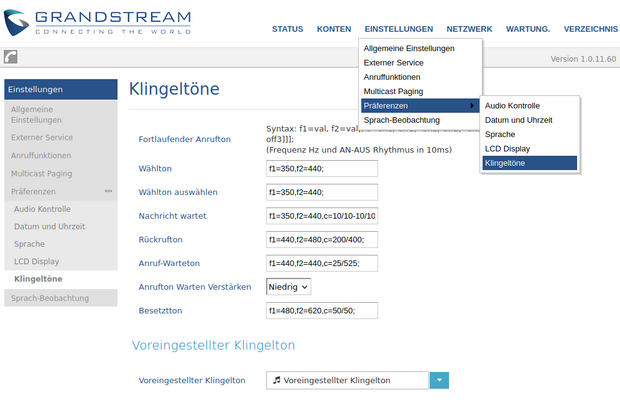
Task: Expand Präferenzen submenu in the dropdown menu
Action: tap(420, 105)
